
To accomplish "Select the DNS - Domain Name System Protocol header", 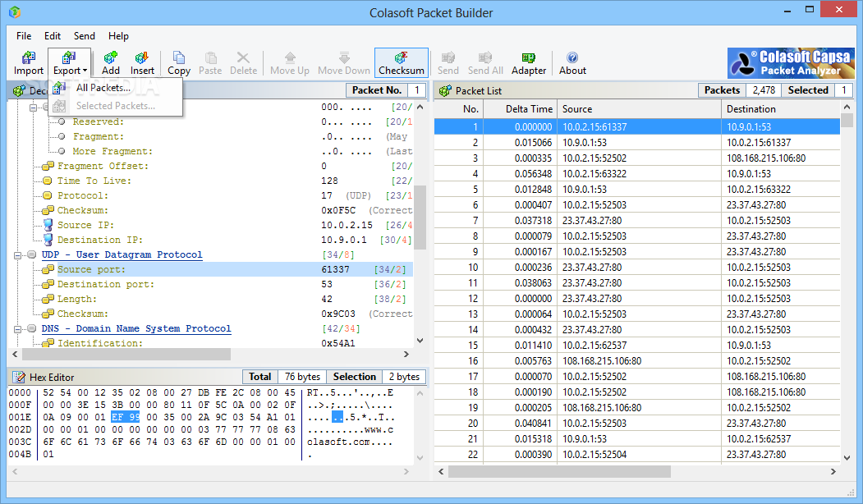I will pos(136,328).
